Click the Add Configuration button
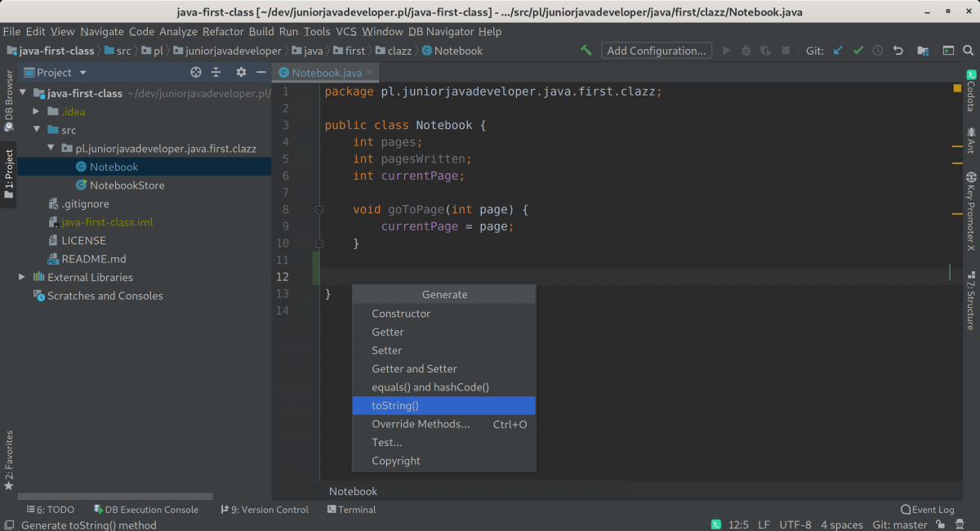 656,50
